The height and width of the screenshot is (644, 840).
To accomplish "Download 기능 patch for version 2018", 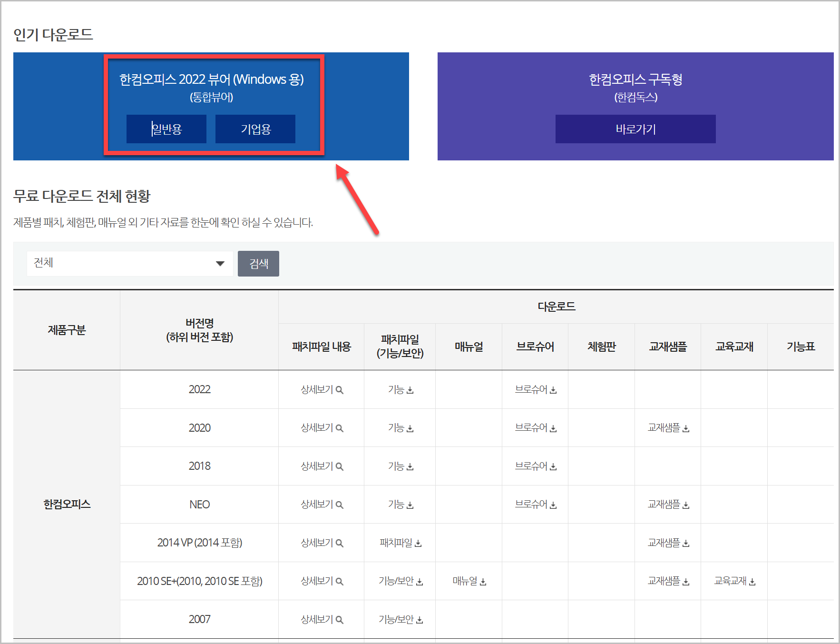I will coord(400,466).
